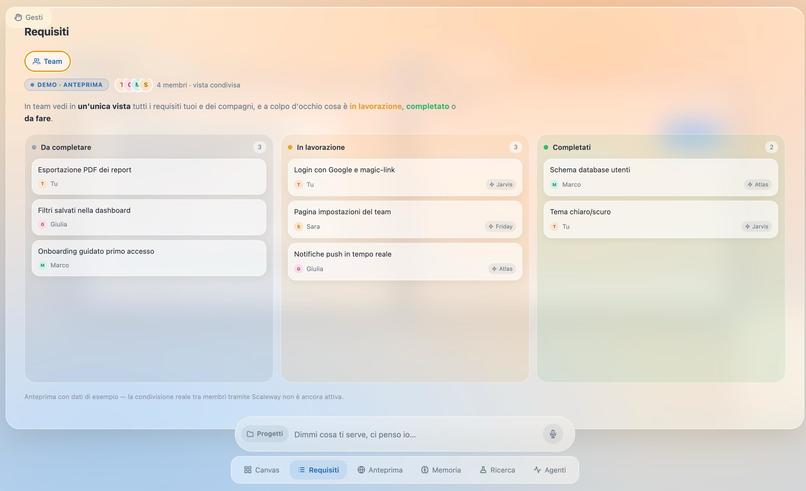The height and width of the screenshot is (491, 806).
Task: Open the Filtri salvati nella dashboard card
Action: [x=149, y=217]
